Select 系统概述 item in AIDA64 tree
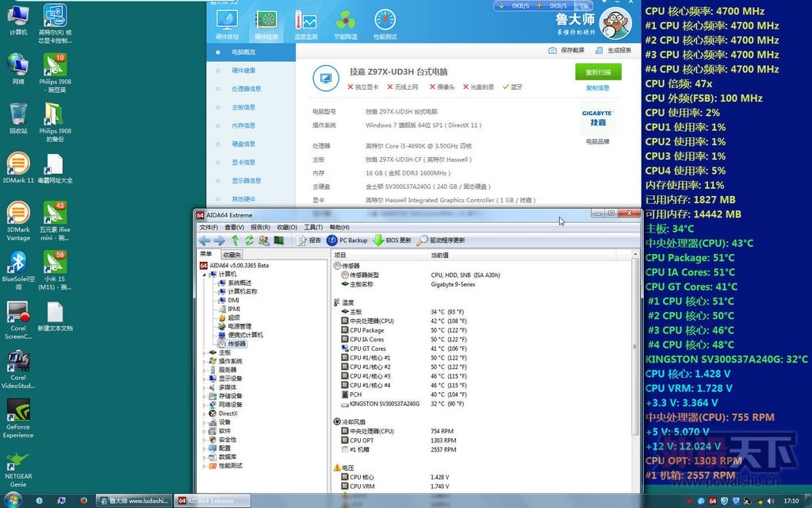812x508 pixels. (235, 283)
